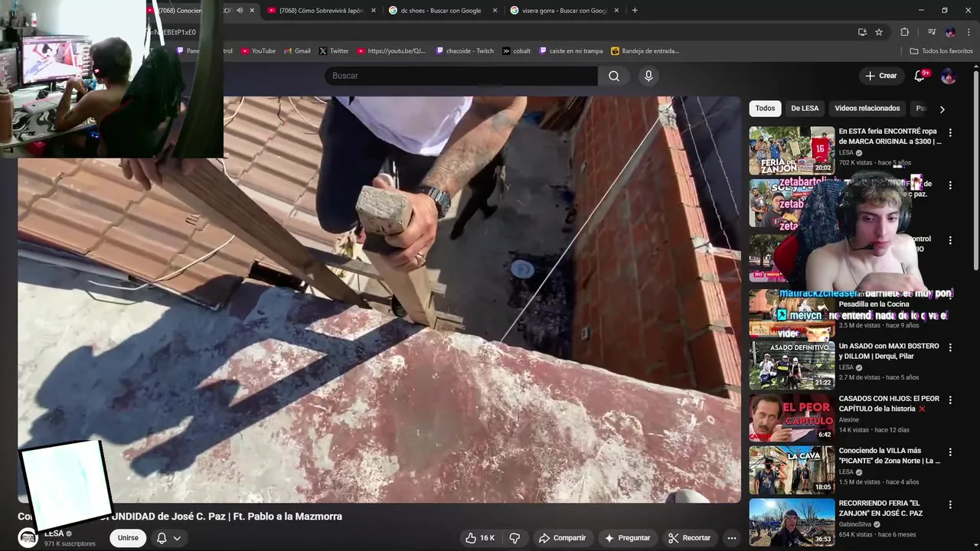The width and height of the screenshot is (980, 551).
Task: Select the 'Videos relacionados' filter chip
Action: point(867,109)
